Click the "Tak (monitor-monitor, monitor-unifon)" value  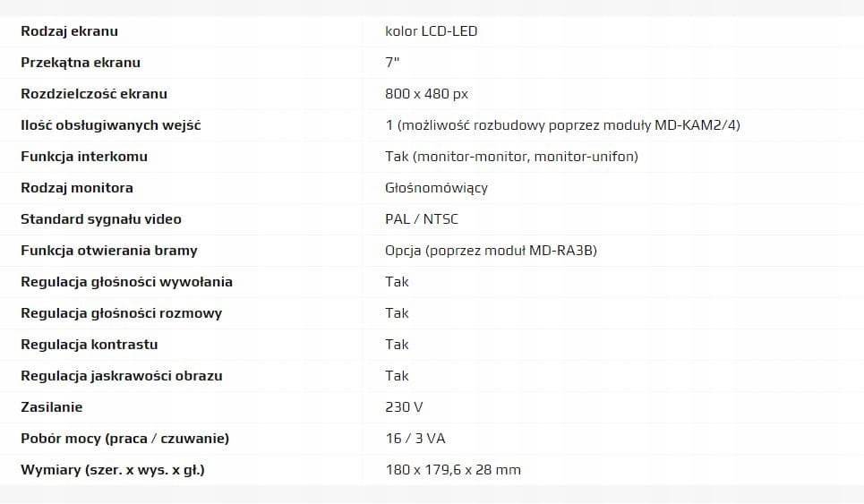pyautogui.click(x=511, y=157)
